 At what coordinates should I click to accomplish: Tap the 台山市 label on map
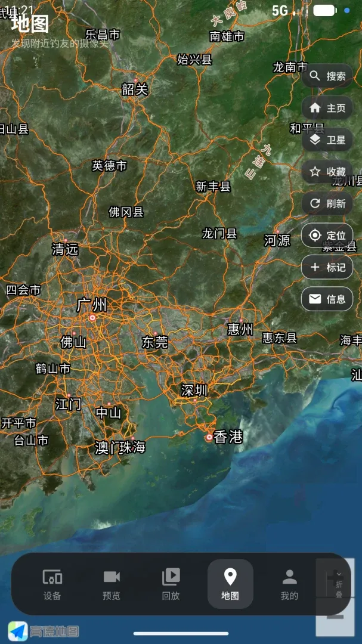pos(31,441)
